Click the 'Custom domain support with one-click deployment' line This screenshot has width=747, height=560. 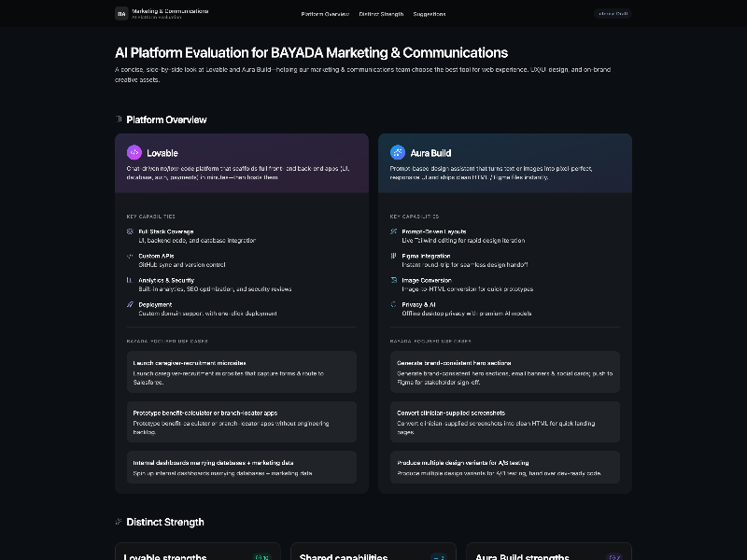[207, 314]
